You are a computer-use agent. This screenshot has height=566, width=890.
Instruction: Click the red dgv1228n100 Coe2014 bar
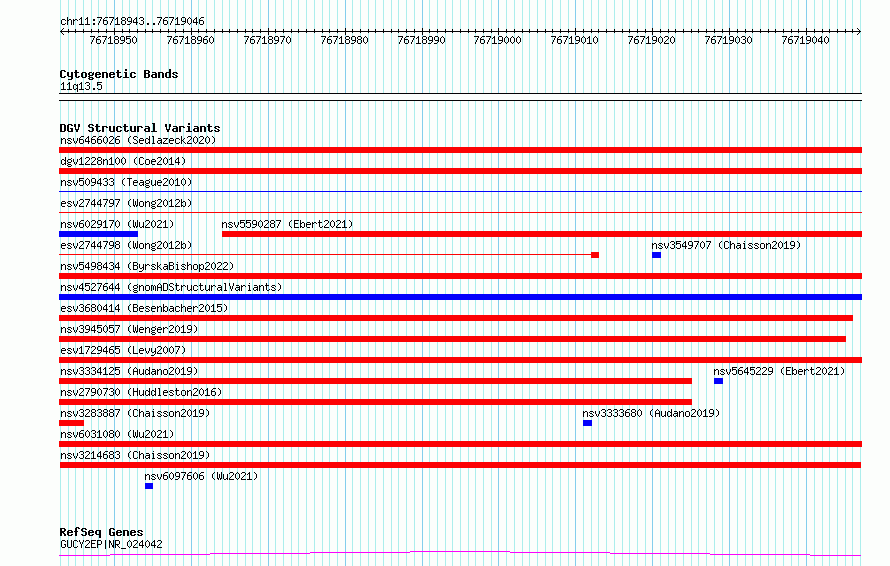tap(460, 171)
